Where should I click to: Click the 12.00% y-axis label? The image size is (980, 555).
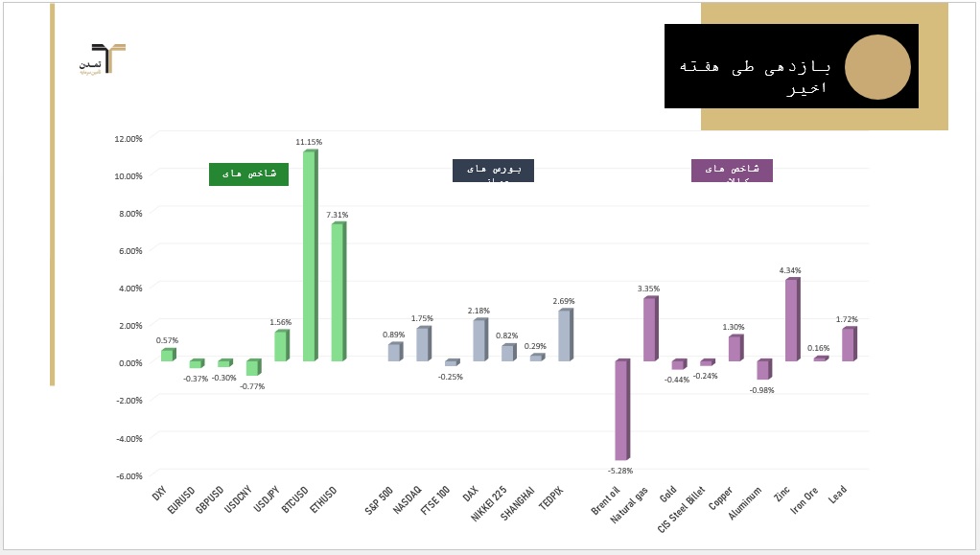pos(128,138)
